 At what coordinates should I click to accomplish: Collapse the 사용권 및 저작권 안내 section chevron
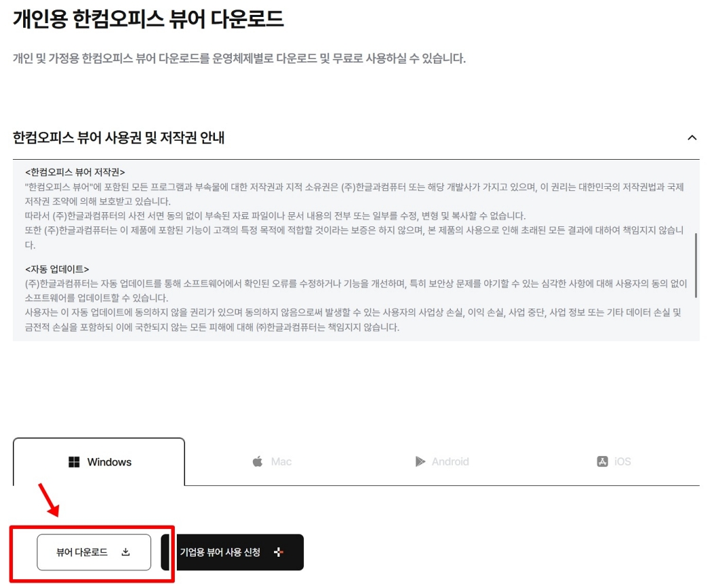click(x=692, y=137)
